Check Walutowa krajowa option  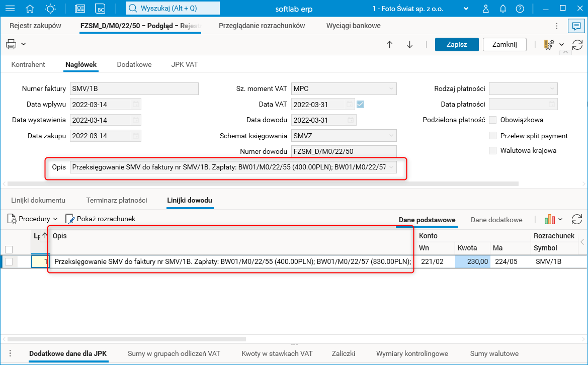tap(493, 151)
